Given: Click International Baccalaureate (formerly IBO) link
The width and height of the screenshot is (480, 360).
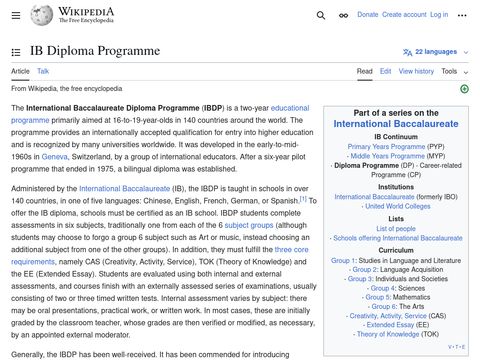Looking at the screenshot, I should [x=374, y=197].
